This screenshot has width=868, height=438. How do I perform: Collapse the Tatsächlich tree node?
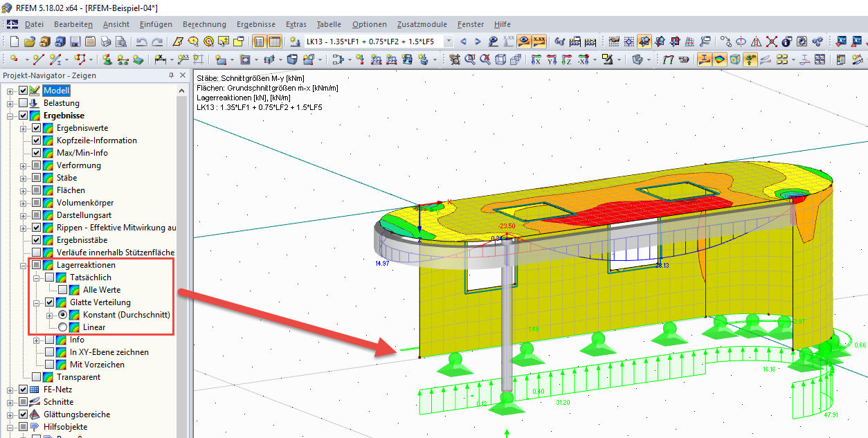[37, 277]
